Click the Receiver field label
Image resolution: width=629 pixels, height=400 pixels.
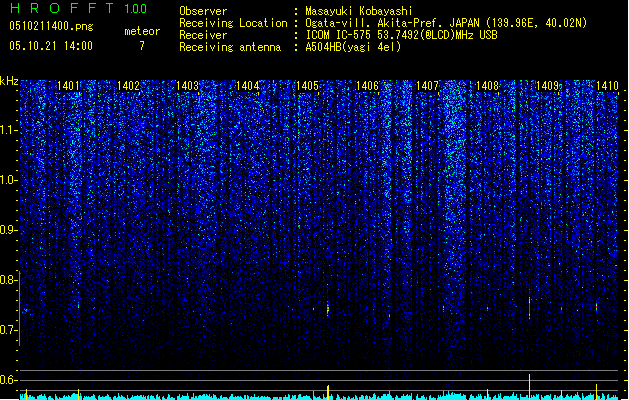click(x=203, y=35)
